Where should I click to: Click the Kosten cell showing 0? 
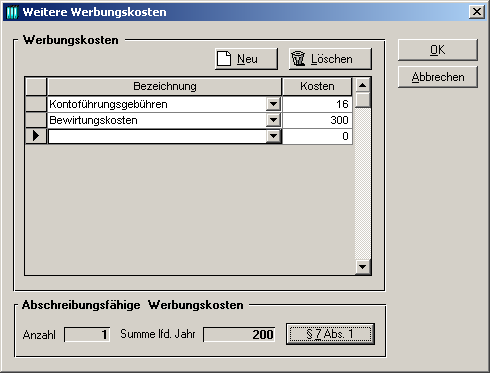(x=317, y=136)
